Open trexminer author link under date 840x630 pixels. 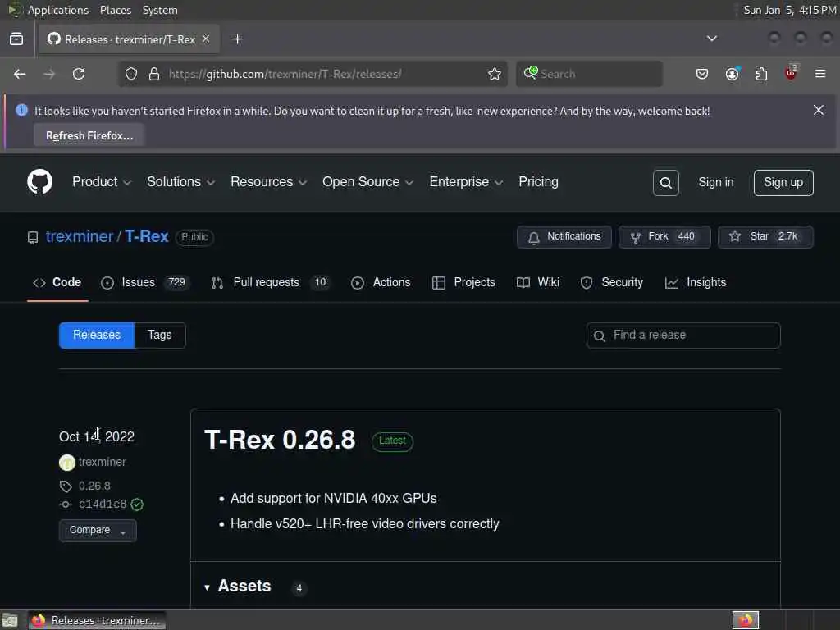point(102,462)
